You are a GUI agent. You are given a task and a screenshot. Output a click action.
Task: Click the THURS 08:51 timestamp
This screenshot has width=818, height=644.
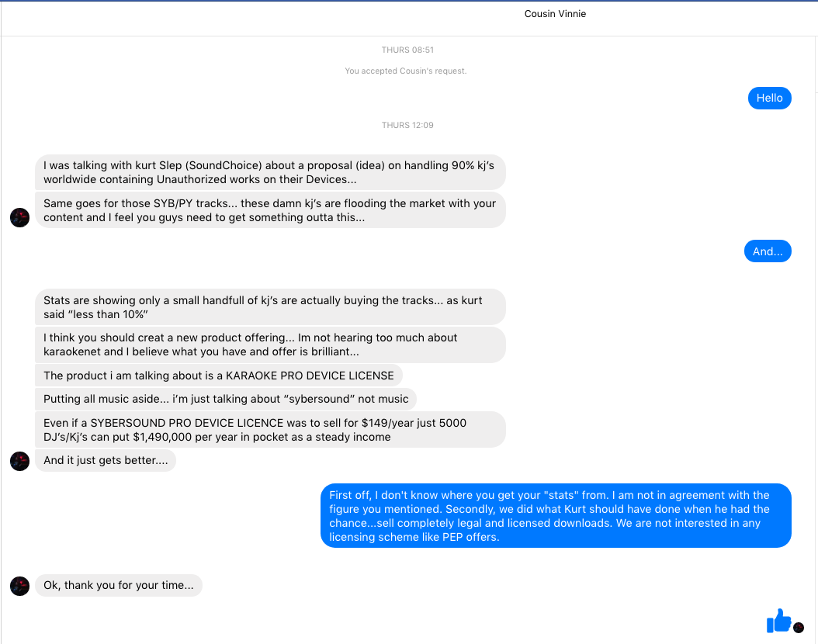[x=407, y=50]
